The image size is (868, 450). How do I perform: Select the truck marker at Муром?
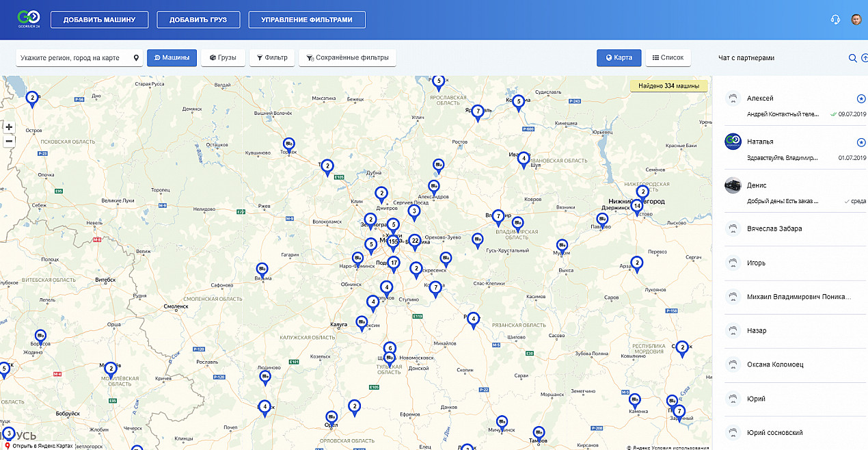[x=562, y=246]
